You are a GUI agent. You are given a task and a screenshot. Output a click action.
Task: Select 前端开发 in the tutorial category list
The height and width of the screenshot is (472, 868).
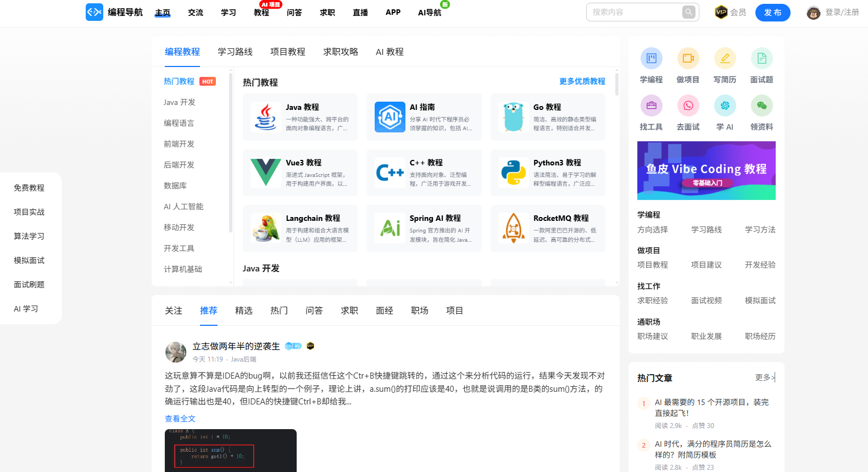click(179, 144)
